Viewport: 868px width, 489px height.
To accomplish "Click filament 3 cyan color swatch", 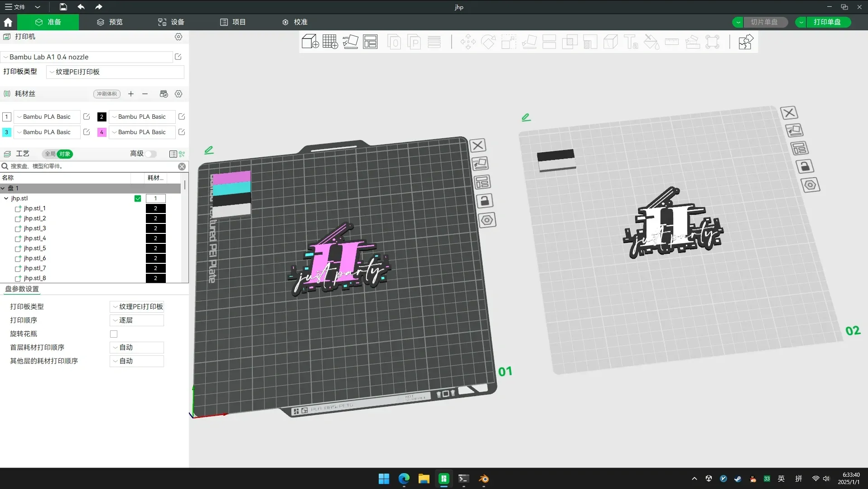I will [6, 132].
